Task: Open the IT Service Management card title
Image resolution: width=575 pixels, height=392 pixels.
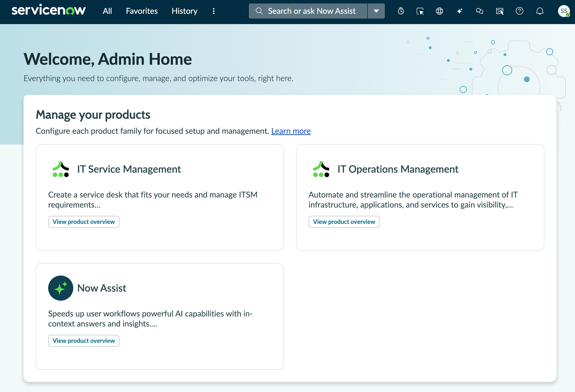Action: click(x=129, y=169)
